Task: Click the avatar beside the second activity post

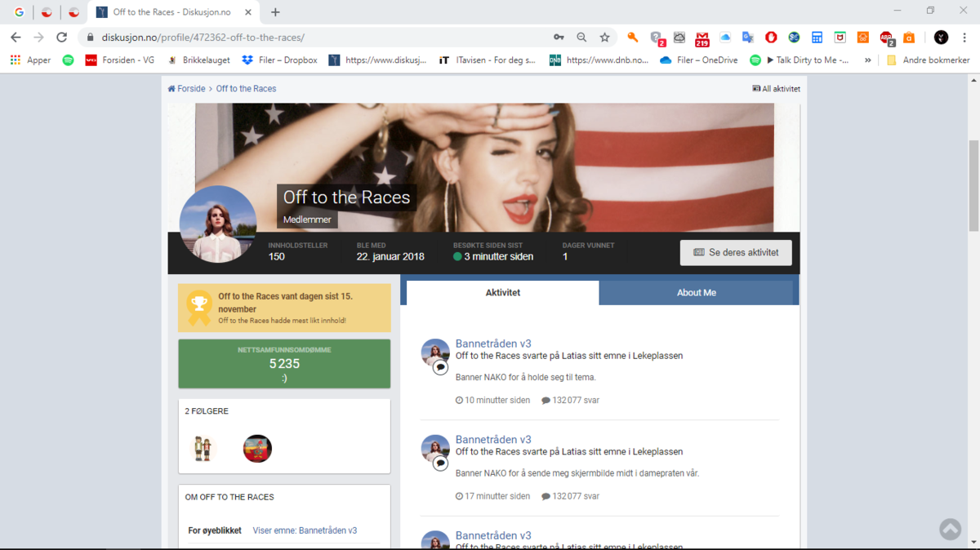Action: pyautogui.click(x=435, y=449)
